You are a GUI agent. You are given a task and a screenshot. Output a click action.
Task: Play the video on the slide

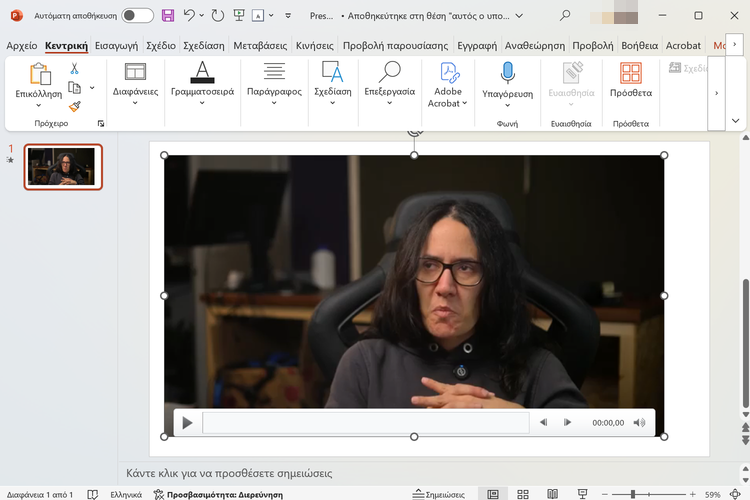click(x=188, y=422)
